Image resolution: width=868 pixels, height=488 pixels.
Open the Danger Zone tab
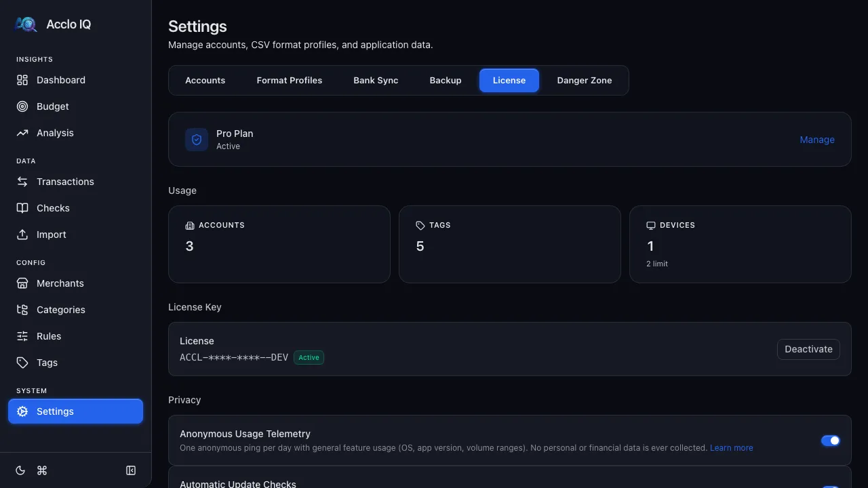click(x=585, y=80)
